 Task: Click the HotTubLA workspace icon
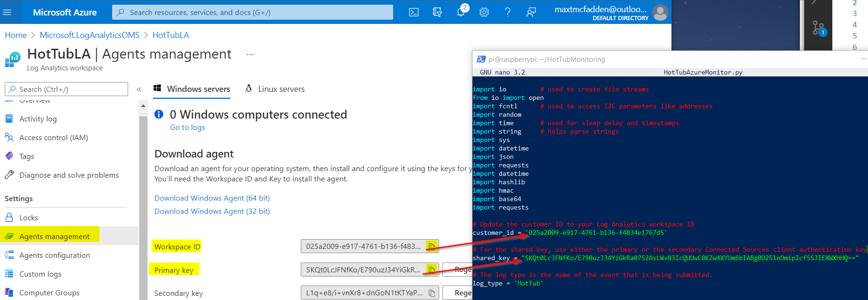click(x=13, y=60)
